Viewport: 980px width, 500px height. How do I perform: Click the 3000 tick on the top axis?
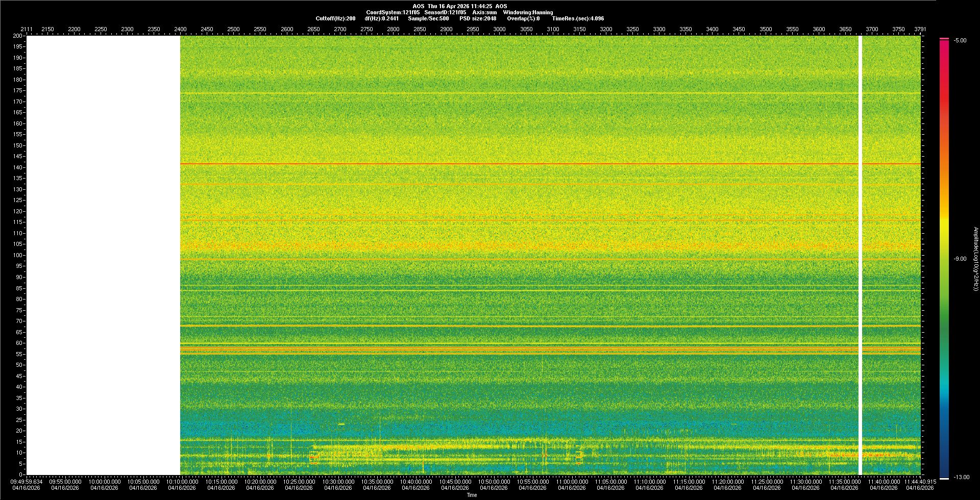[x=499, y=29]
